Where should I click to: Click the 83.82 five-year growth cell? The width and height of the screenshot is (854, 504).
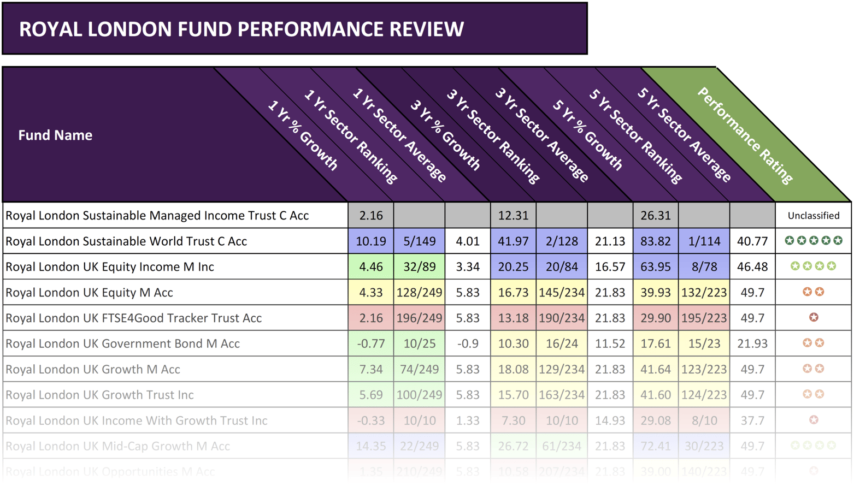click(656, 241)
